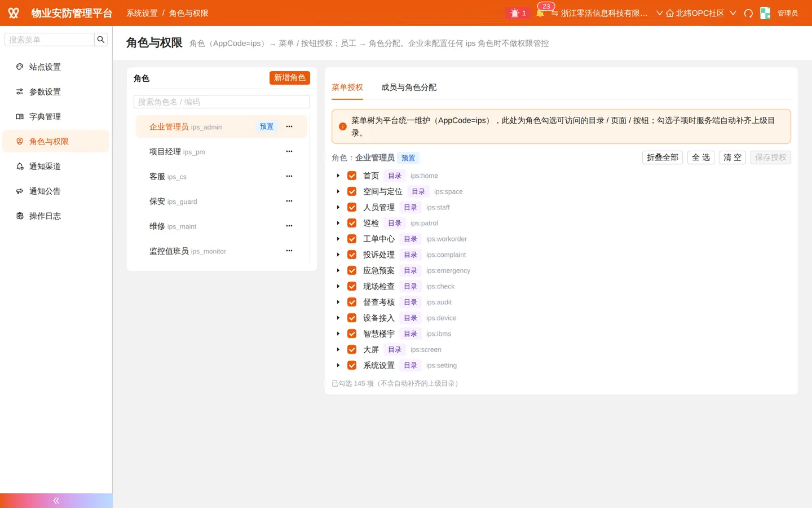Uncheck the 系统设置 checkbox
This screenshot has height=508, width=812.
pos(352,365)
